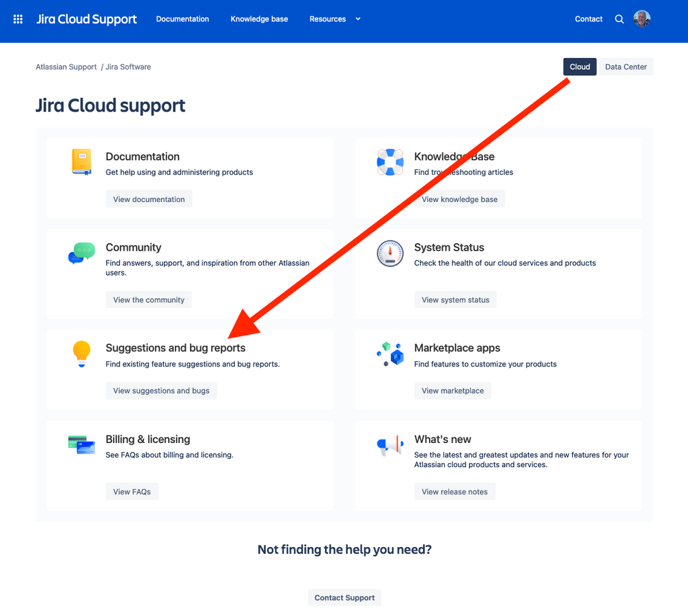Open the Documentation nav item

coord(183,19)
